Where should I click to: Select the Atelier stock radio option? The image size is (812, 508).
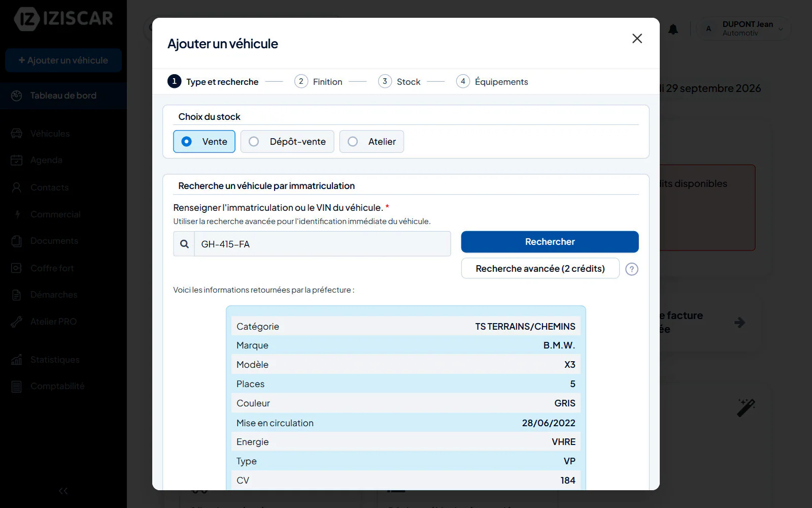click(371, 141)
